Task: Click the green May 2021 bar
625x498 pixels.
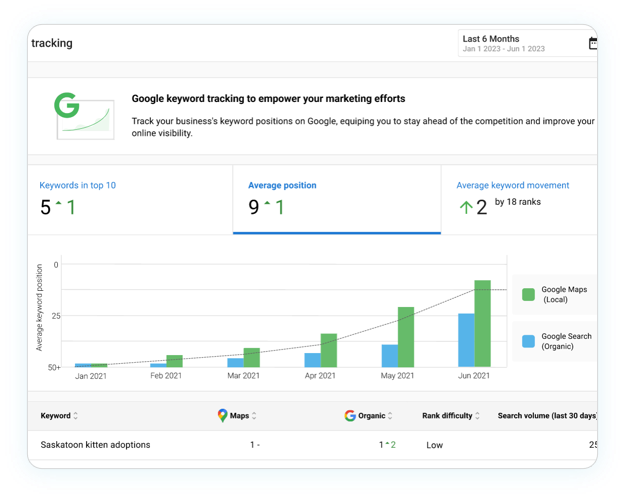Action: 406,337
